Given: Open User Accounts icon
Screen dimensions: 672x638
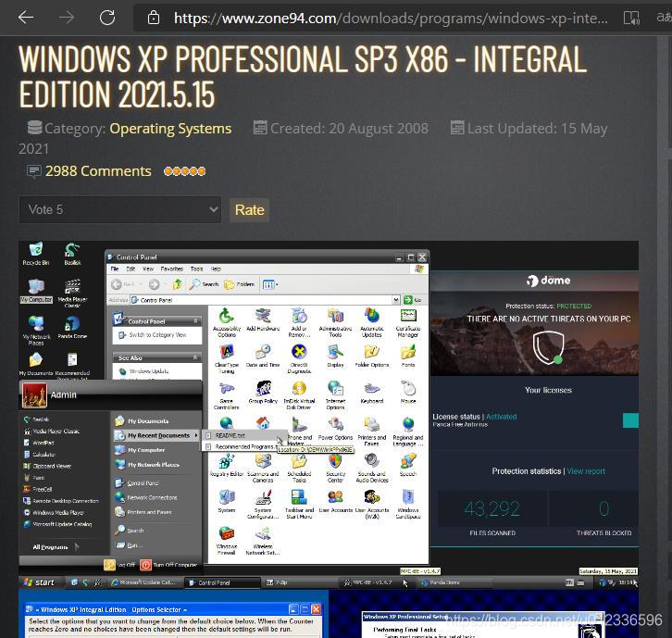Looking at the screenshot, I should click(x=335, y=501).
